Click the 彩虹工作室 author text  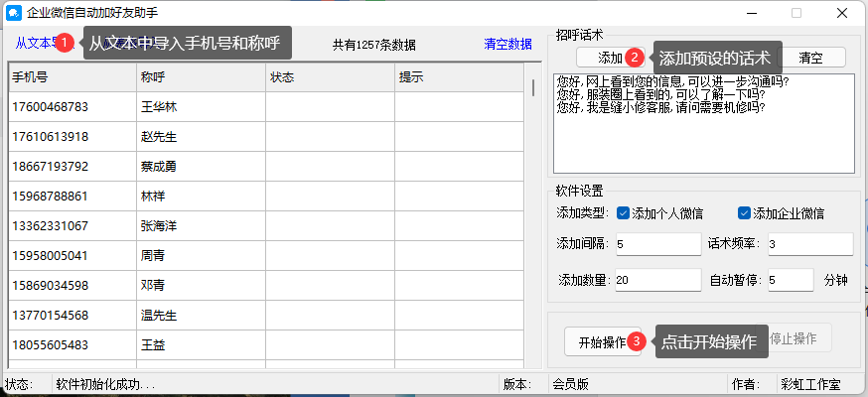point(810,384)
